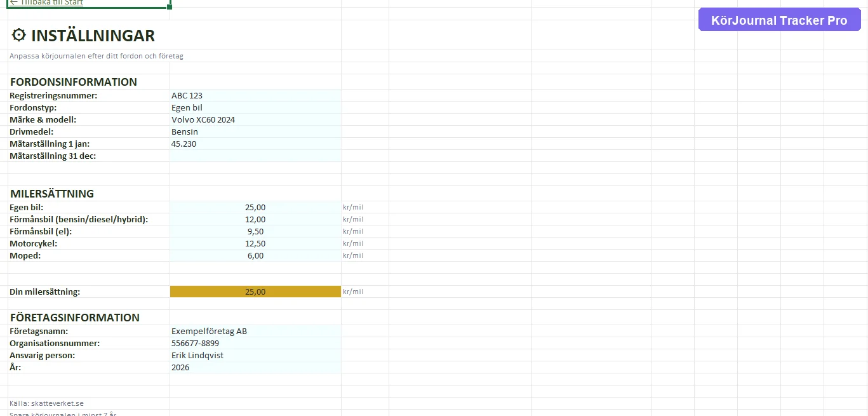Click the Erik Lindqvist cell
Image resolution: width=868 pixels, height=416 pixels.
[x=255, y=356]
